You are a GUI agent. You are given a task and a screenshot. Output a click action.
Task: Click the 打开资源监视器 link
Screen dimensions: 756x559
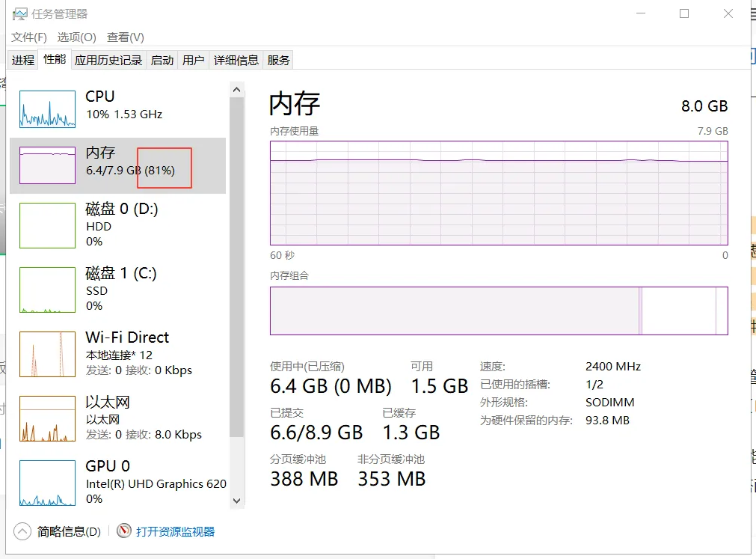[x=175, y=531]
